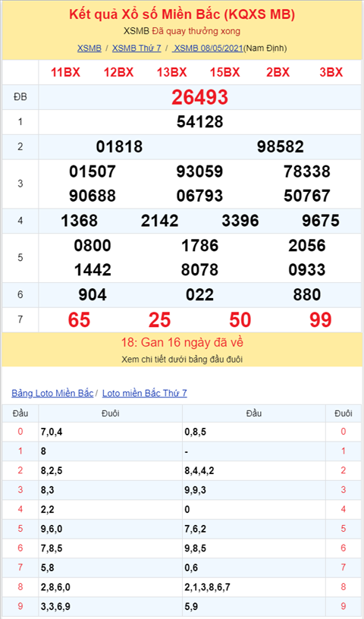Click third prize number 78338
Screen dimensions: 364x619
(x=307, y=171)
